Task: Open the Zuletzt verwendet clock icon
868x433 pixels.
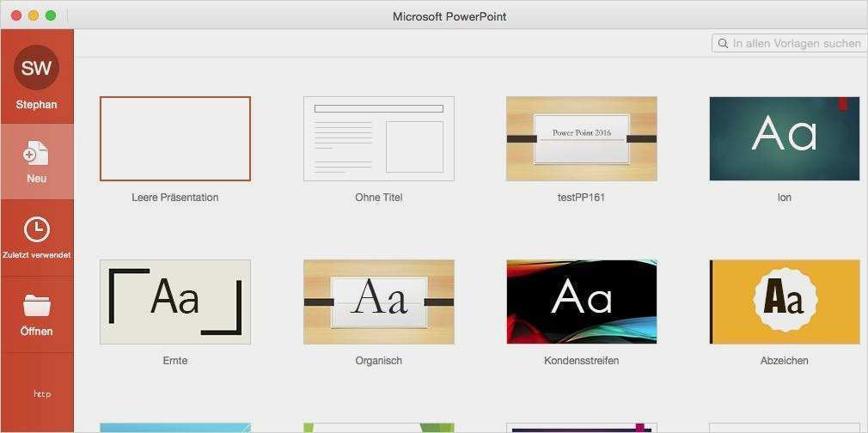Action: pyautogui.click(x=36, y=229)
